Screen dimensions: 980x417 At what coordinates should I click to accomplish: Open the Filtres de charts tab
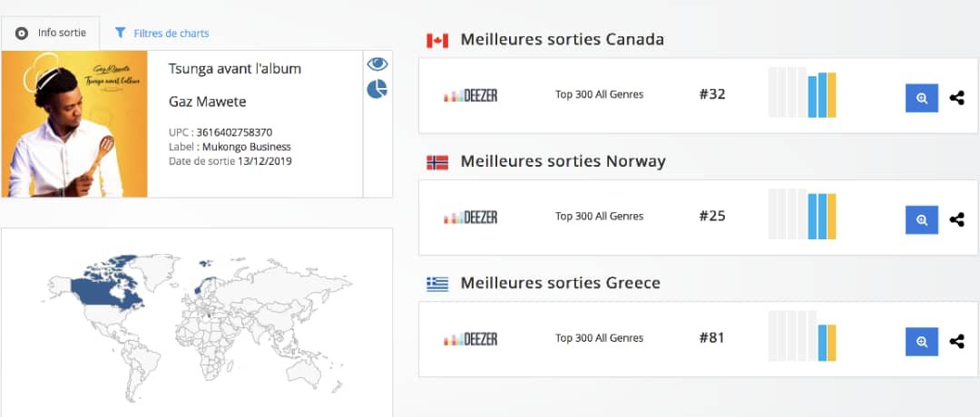(x=162, y=34)
